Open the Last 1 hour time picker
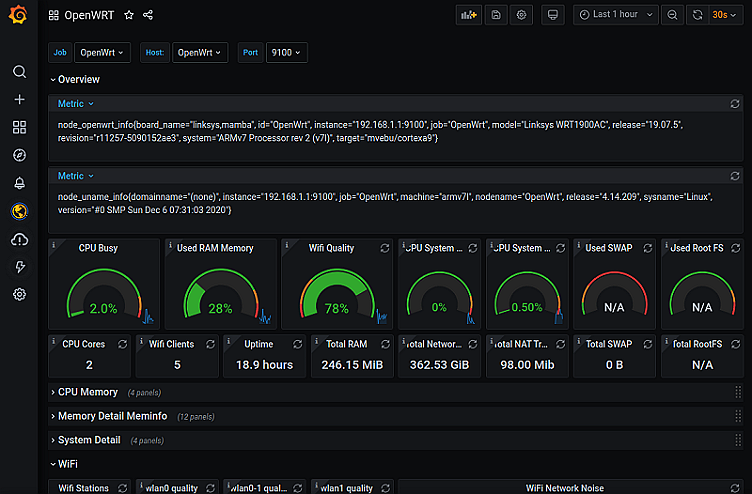The height and width of the screenshot is (494, 752). point(616,15)
